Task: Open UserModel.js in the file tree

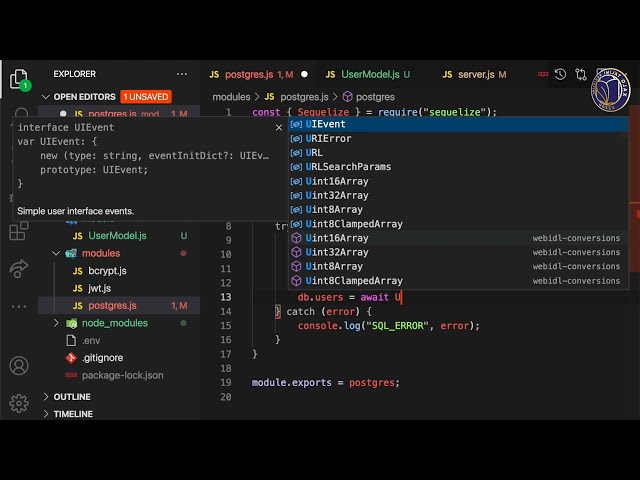Action: pos(119,236)
